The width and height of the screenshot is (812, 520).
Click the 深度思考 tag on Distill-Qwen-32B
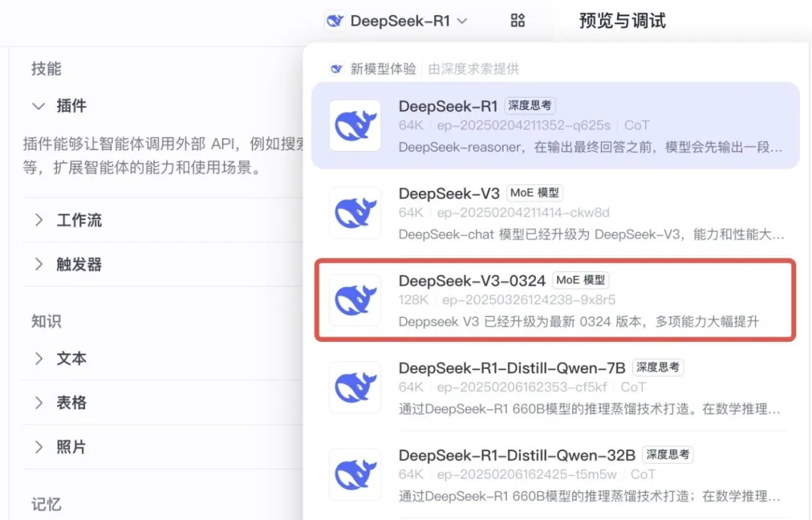coord(668,455)
